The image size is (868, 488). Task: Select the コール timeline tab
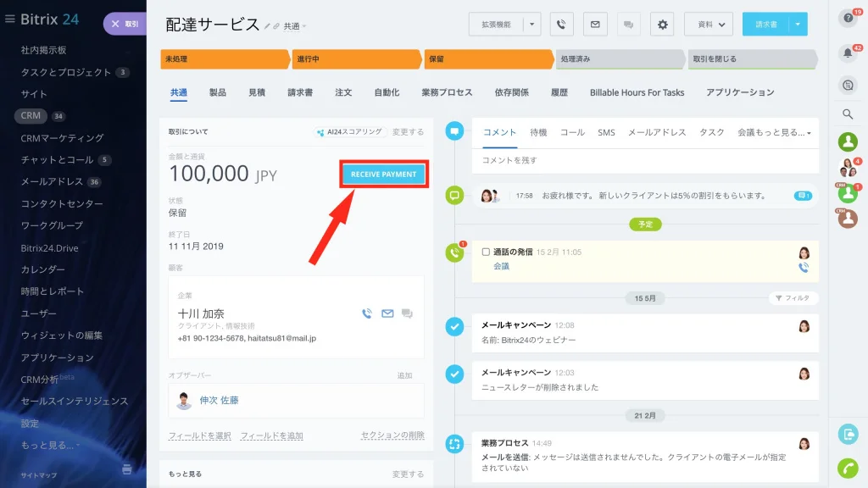point(572,133)
